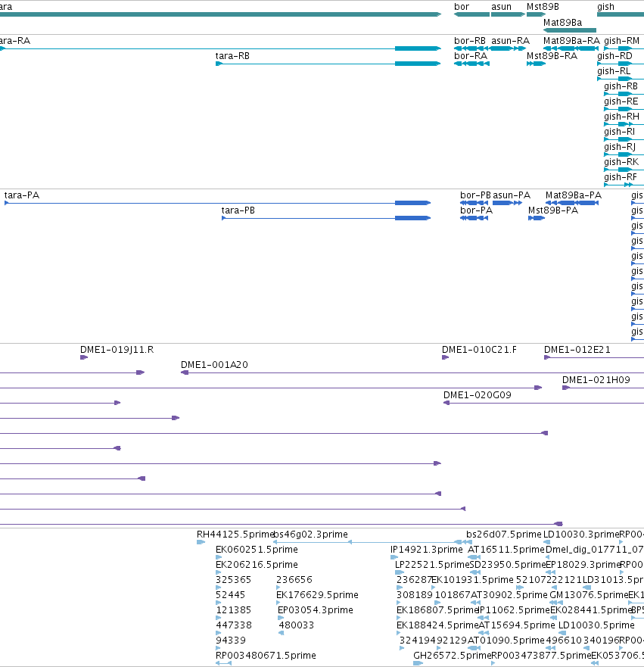Screen dimensions: 644x667
Task: Select LP22521.5prime EST
Action: point(399,572)
